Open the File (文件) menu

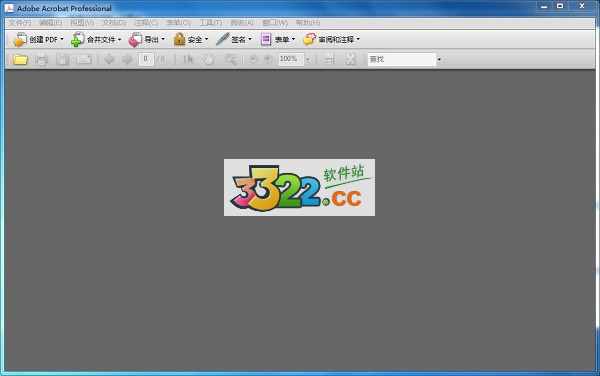19,23
